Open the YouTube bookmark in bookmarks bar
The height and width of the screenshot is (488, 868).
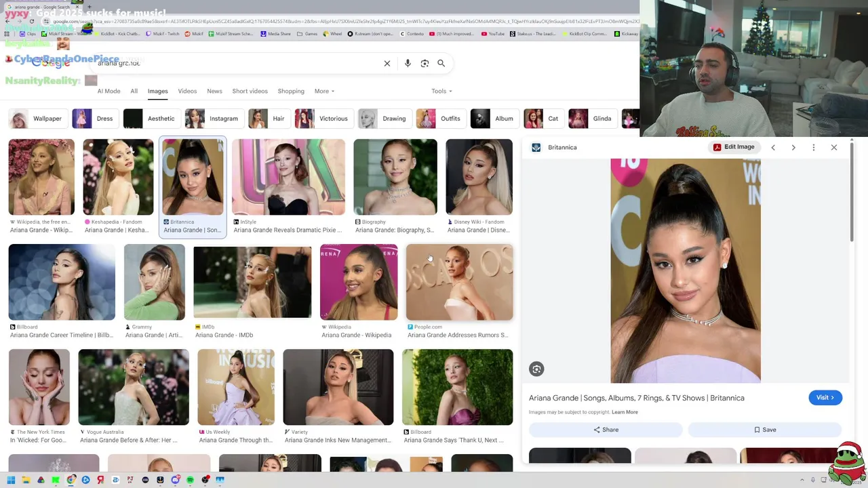click(493, 33)
